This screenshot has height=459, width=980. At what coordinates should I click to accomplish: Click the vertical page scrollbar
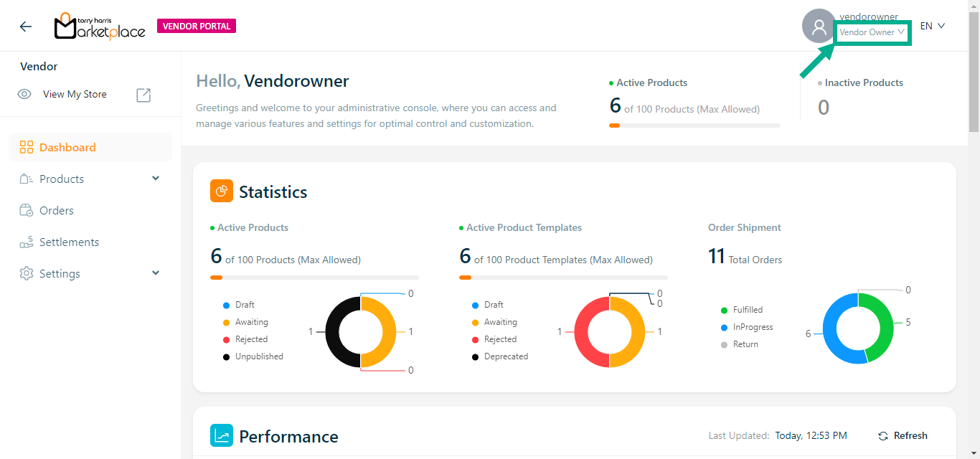pyautogui.click(x=974, y=72)
